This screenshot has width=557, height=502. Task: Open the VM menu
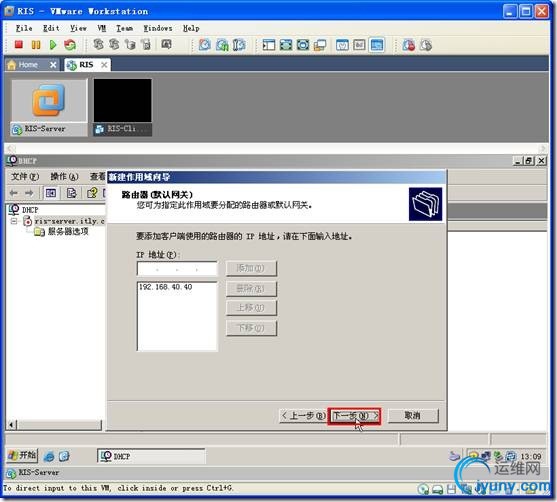[x=101, y=28]
